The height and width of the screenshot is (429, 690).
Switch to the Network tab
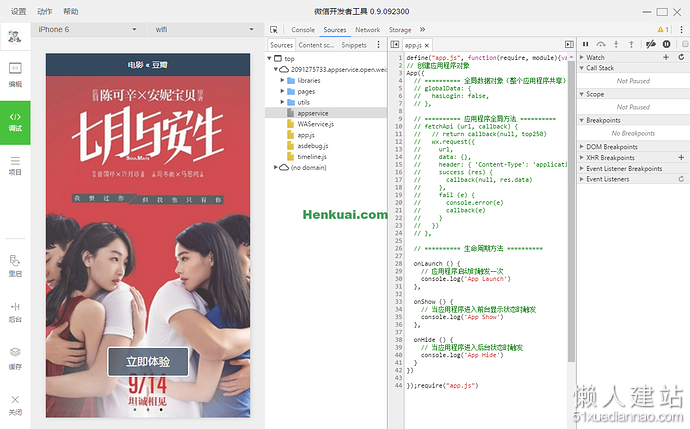point(367,29)
